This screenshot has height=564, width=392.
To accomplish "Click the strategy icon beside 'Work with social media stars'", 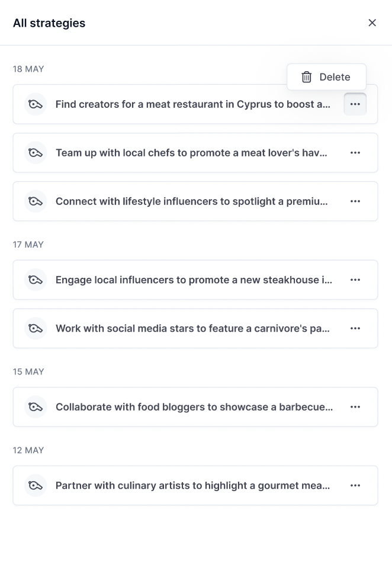I will [36, 328].
